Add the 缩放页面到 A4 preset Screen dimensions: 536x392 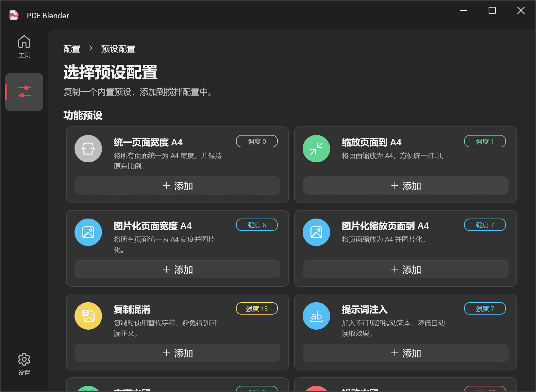[406, 186]
